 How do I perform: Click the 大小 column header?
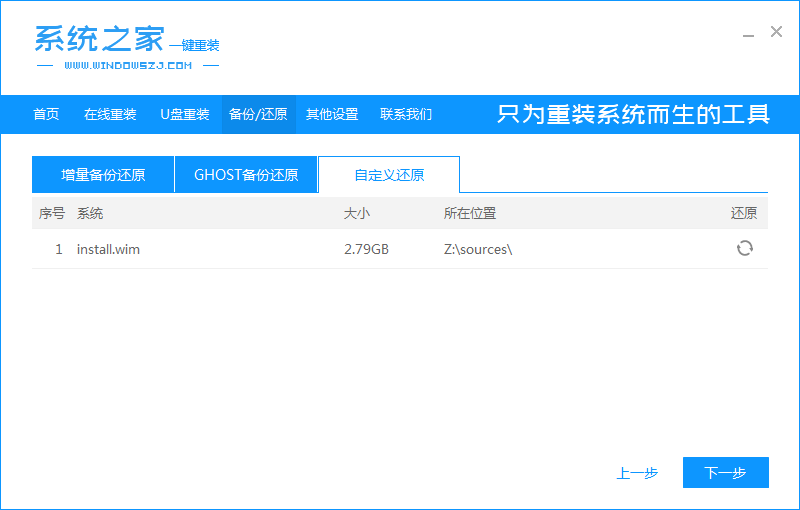(357, 213)
